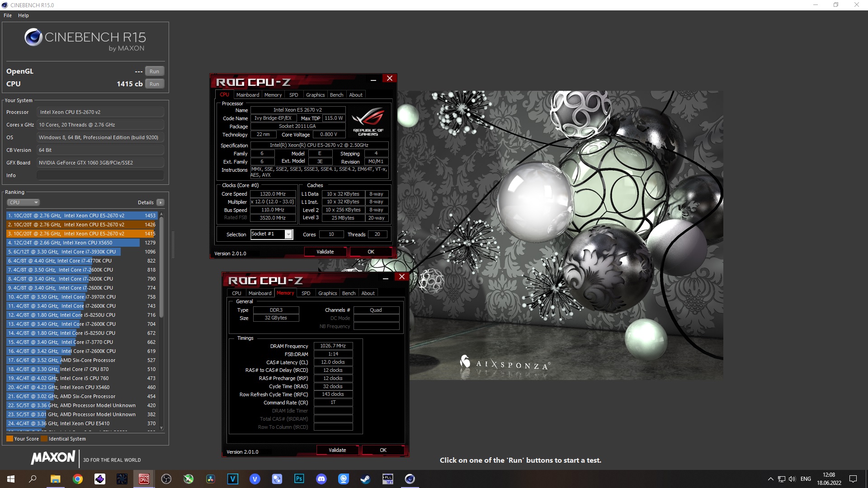The height and width of the screenshot is (488, 868).
Task: Open the square blue V app on taskbar
Action: [233, 479]
